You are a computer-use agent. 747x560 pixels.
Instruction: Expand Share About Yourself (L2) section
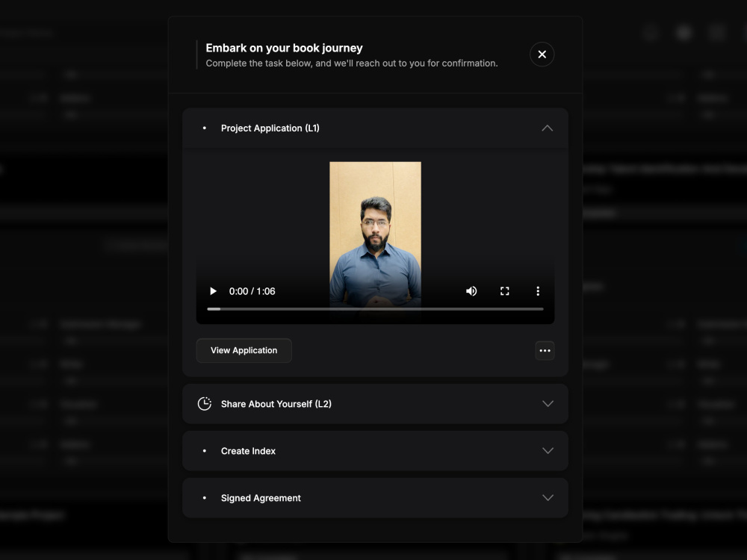[x=548, y=404]
